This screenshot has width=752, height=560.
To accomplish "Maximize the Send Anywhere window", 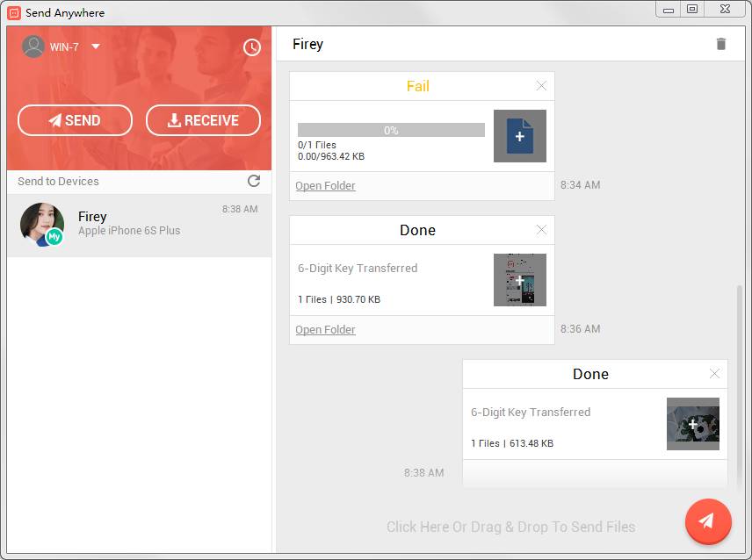I will coord(692,9).
